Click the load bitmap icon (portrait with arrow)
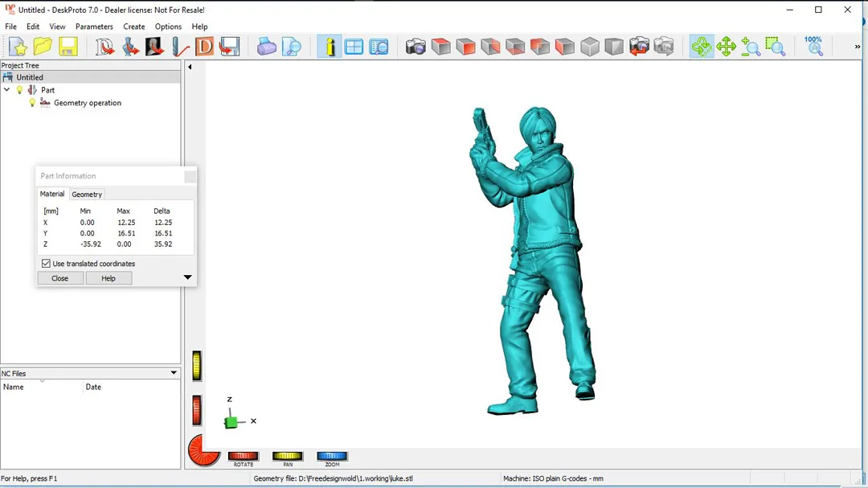The image size is (868, 488). [x=154, y=47]
